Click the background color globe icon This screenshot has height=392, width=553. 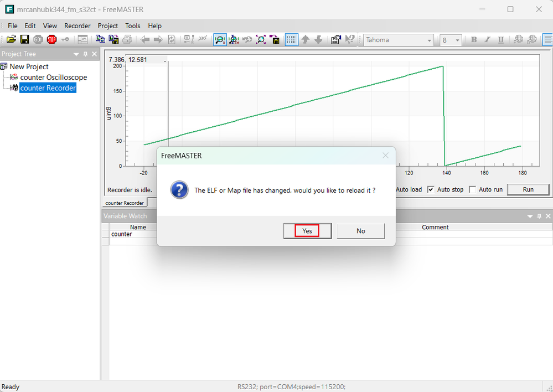coord(532,40)
